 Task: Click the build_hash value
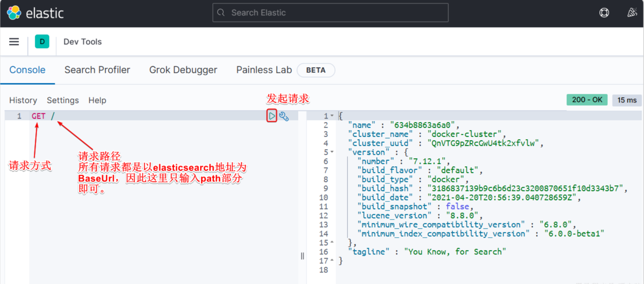coord(525,188)
